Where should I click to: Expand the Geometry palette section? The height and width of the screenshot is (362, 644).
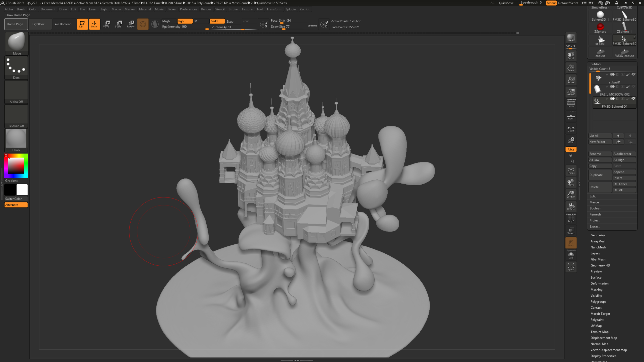tap(598, 235)
